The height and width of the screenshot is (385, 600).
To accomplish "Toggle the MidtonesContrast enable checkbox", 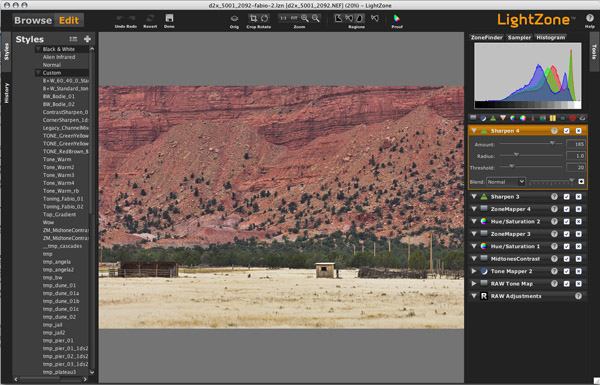I will 567,259.
